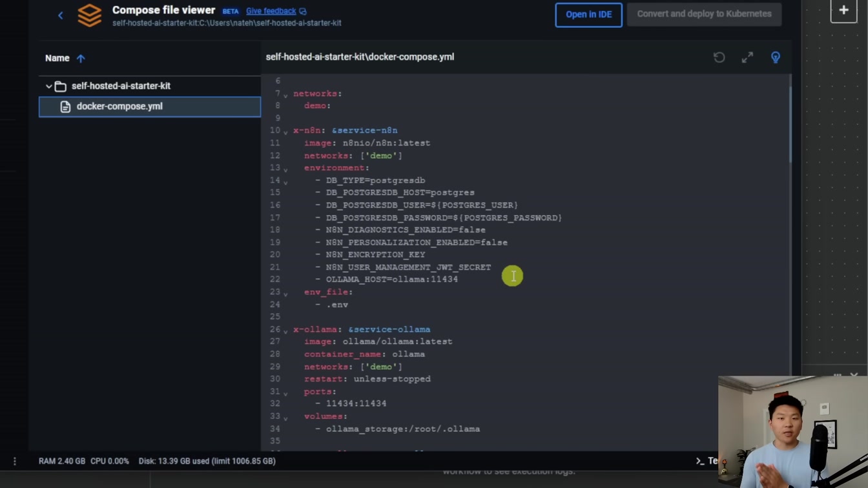Fold the DB_TYPE list item at line 14

coord(285,181)
